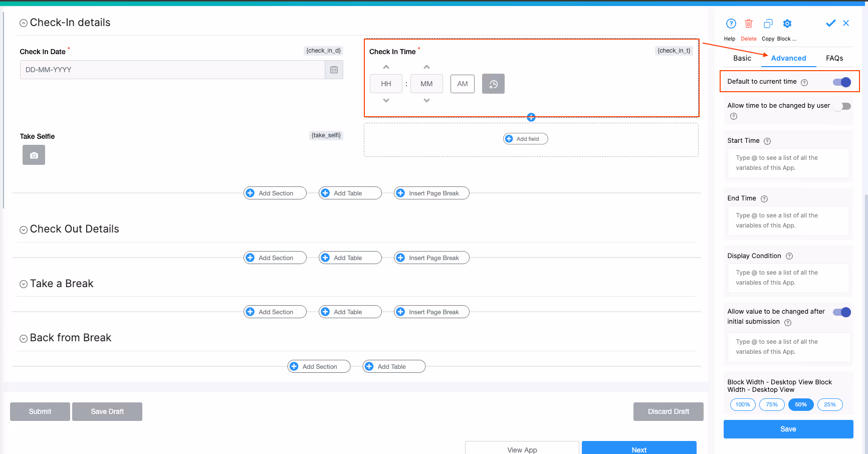Viewport: 868px width, 454px height.
Task: Click the End Time variable field
Action: 788,220
